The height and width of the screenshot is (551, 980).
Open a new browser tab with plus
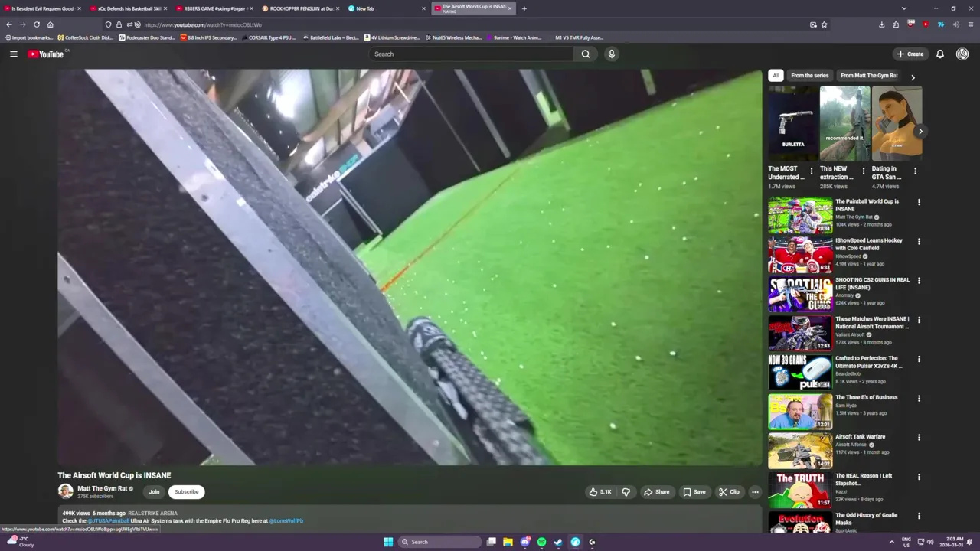tap(524, 8)
